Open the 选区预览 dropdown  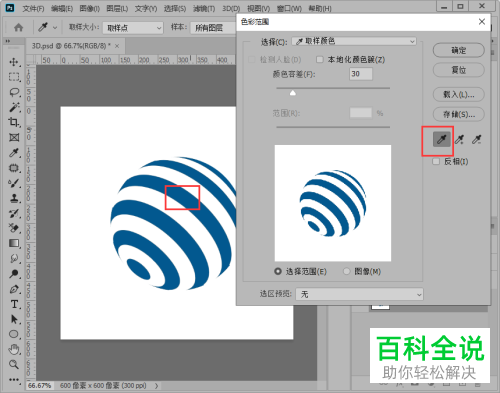pyautogui.click(x=359, y=294)
